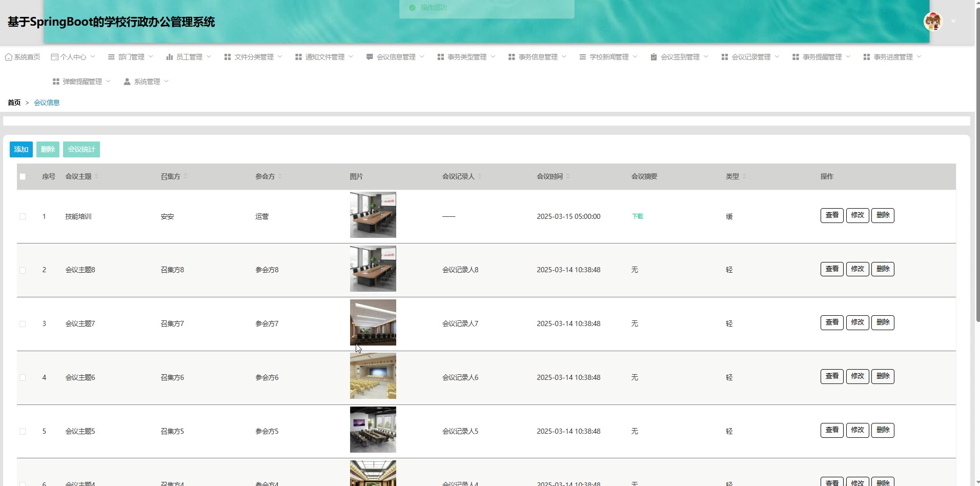Click the vertical page scrollbar
980x486 pixels.
point(977,164)
